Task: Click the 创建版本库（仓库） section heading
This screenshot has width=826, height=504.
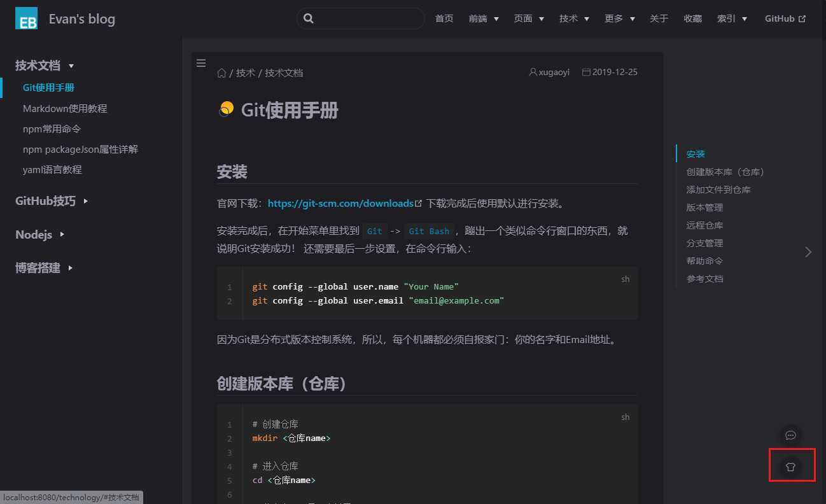Action: [x=281, y=384]
